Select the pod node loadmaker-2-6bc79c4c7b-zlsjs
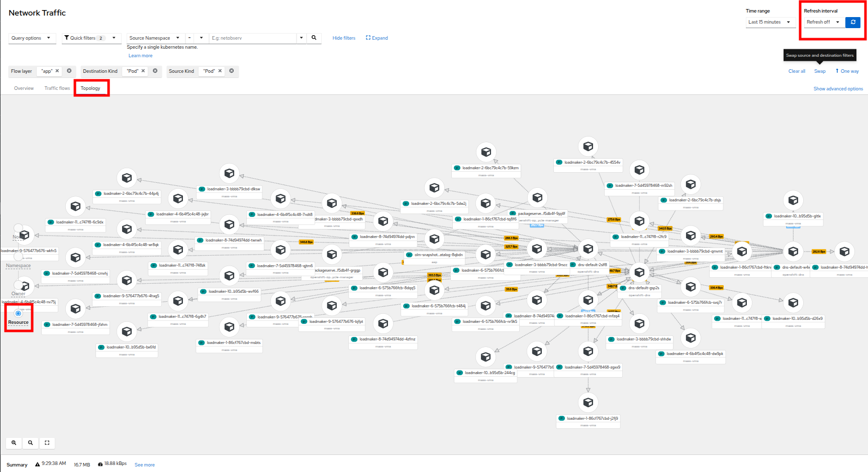 pyautogui.click(x=691, y=184)
